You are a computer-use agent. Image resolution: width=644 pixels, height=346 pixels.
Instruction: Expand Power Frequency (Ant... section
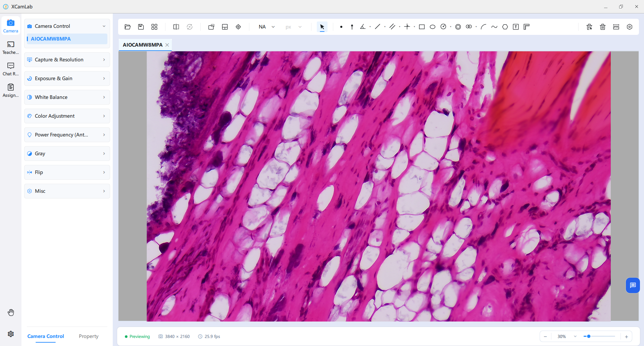tap(67, 135)
